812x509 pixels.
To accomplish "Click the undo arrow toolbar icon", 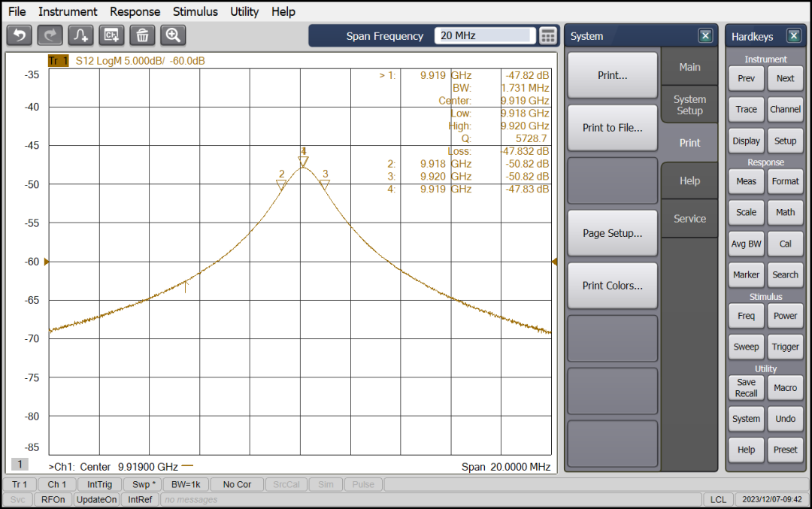I will [x=20, y=35].
